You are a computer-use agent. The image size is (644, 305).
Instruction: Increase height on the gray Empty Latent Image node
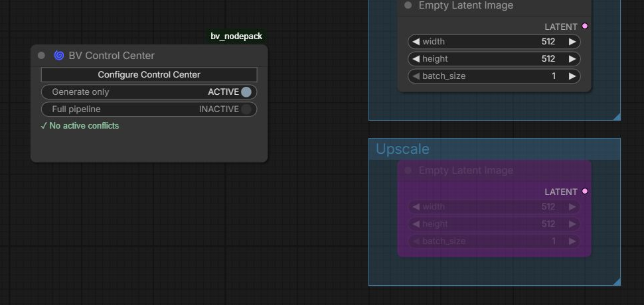pyautogui.click(x=572, y=58)
